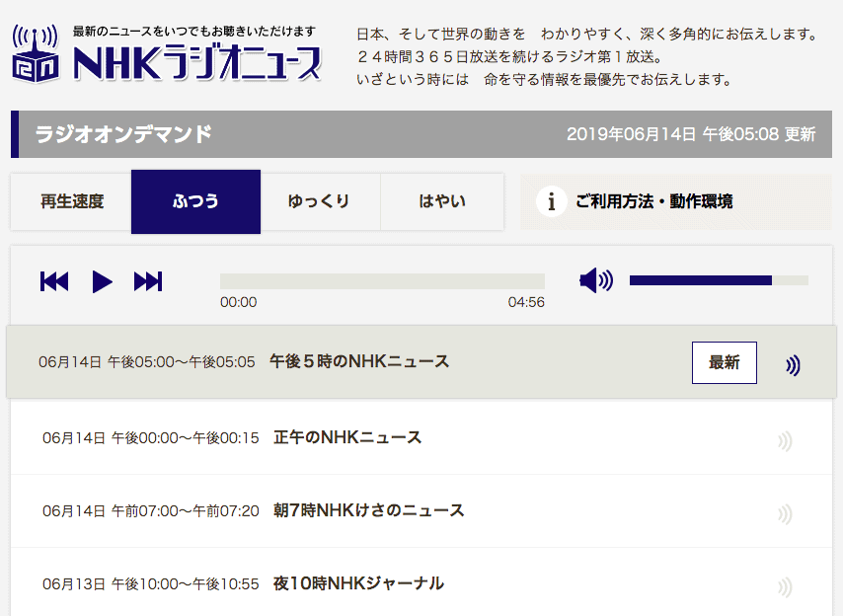Click sound icon for 朝7時NHKけさのニュース
843x616 pixels.
(x=785, y=514)
